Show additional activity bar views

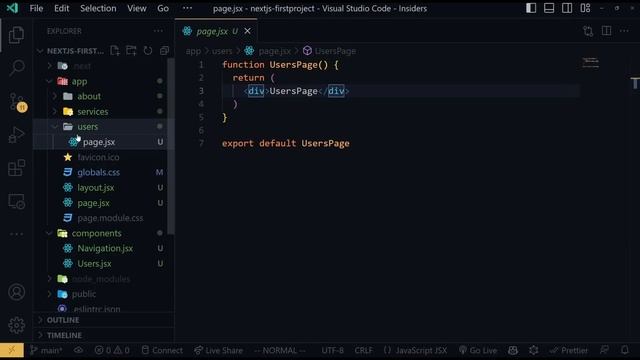coord(16,234)
